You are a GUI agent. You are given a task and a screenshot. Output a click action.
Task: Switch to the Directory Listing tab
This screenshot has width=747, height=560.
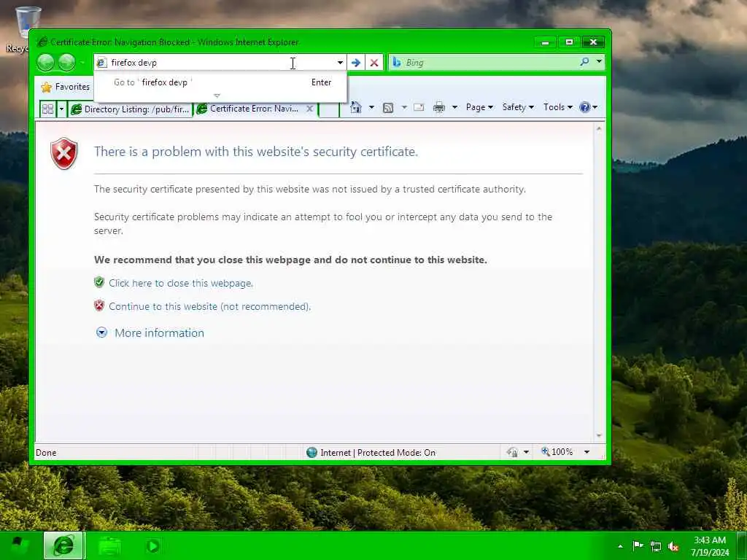(130, 109)
